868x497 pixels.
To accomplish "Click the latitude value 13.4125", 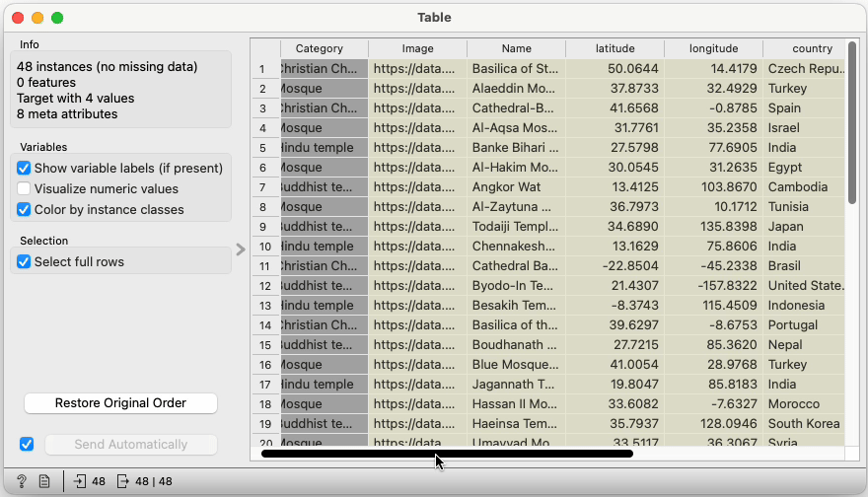I will [x=615, y=187].
